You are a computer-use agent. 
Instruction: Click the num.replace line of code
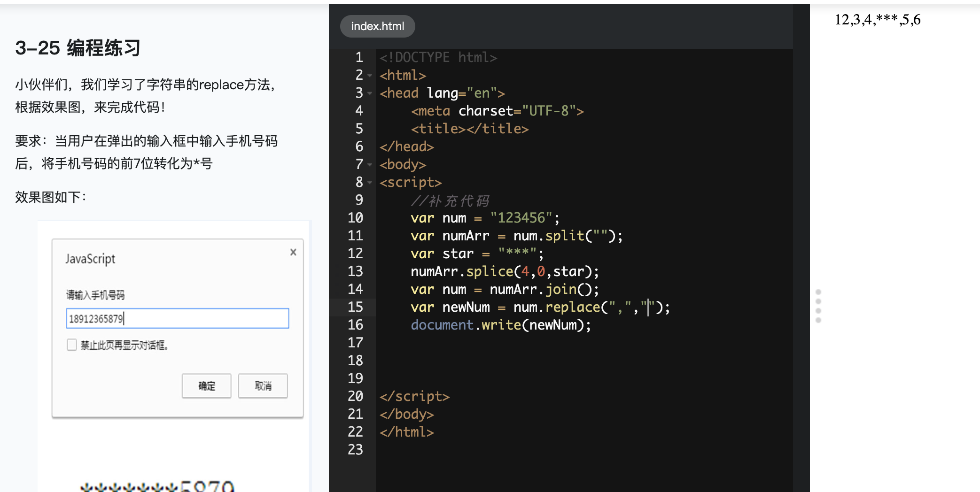coord(540,307)
